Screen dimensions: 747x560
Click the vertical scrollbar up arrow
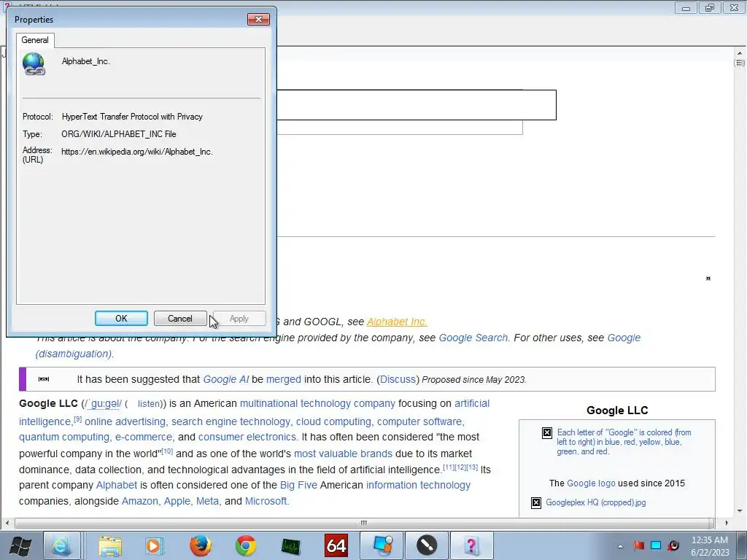tap(740, 52)
